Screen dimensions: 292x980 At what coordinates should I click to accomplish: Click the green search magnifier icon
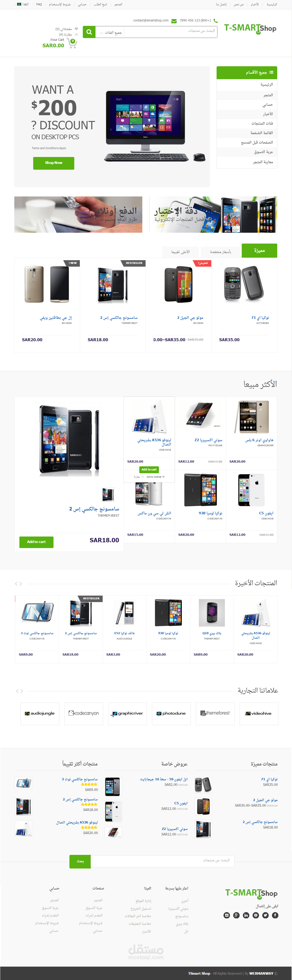click(89, 32)
